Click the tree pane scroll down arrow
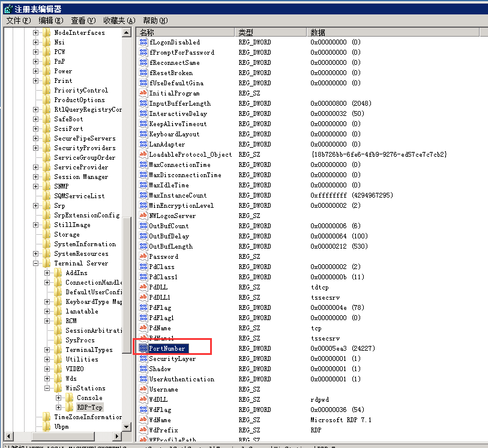This screenshot has height=448, width=488. [127, 426]
